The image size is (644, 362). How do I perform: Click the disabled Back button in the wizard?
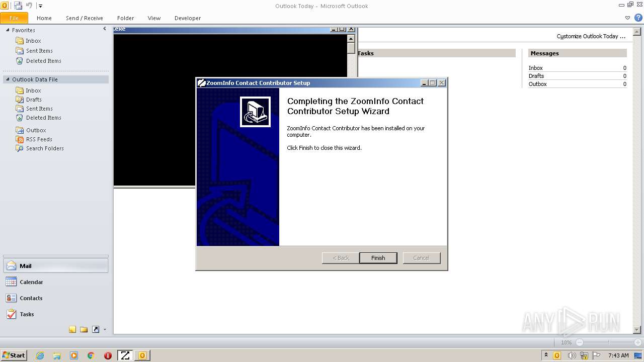click(341, 258)
